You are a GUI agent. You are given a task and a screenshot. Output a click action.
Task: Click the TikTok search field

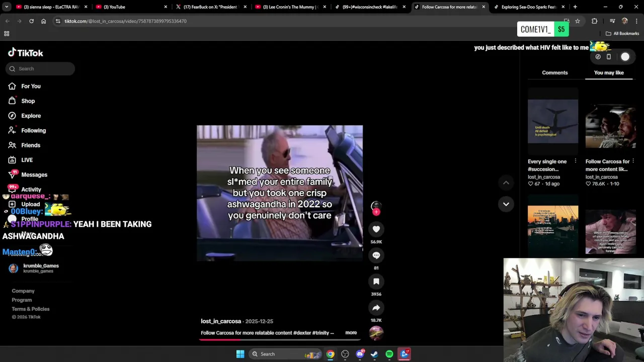(x=40, y=69)
